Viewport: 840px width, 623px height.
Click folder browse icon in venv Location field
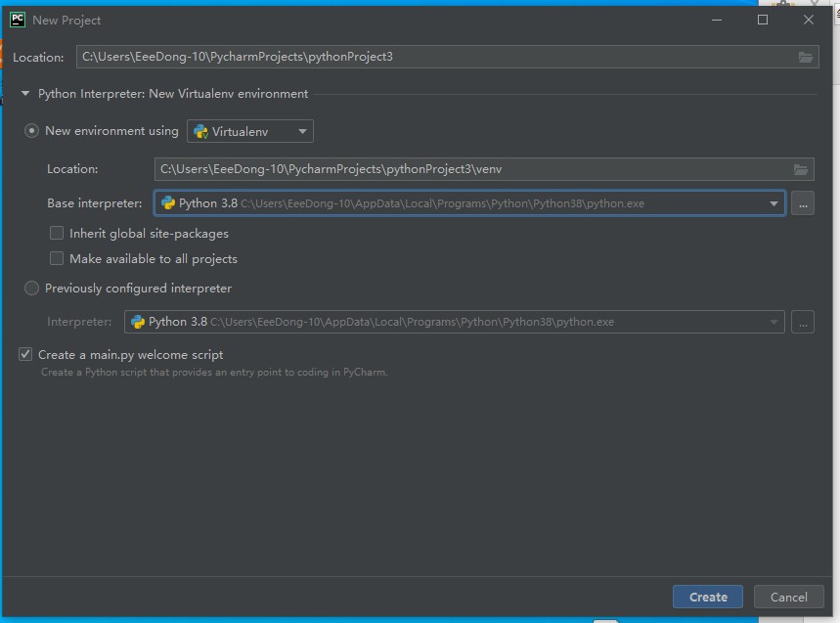[801, 169]
